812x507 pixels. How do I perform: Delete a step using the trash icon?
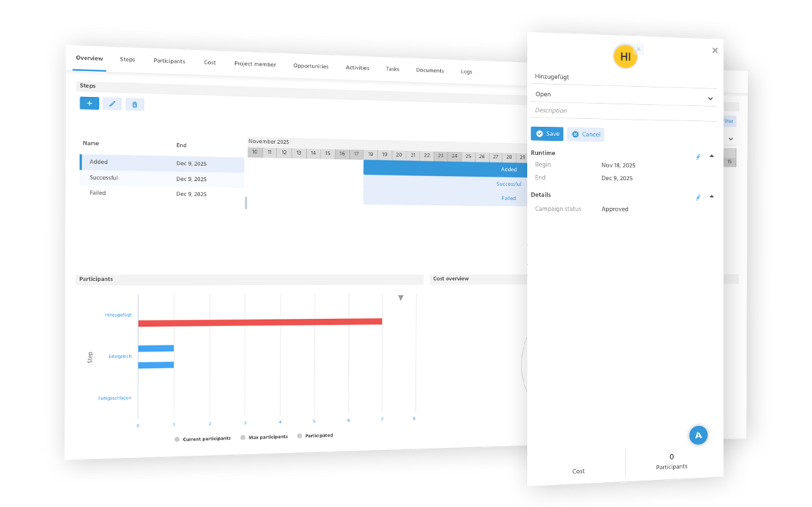tap(135, 104)
